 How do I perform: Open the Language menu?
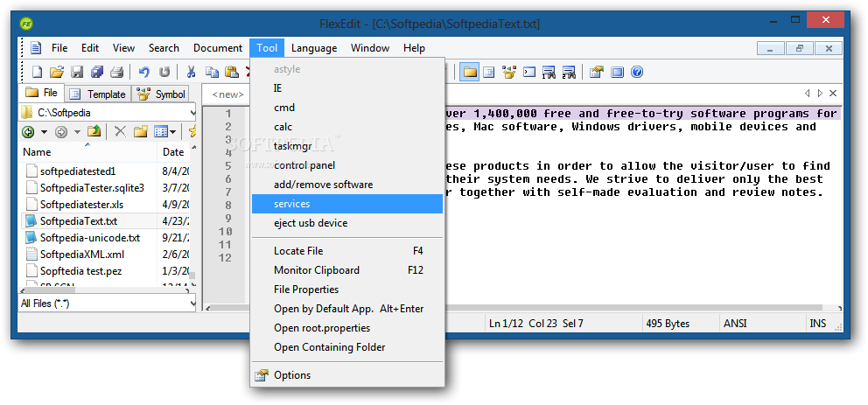[314, 48]
